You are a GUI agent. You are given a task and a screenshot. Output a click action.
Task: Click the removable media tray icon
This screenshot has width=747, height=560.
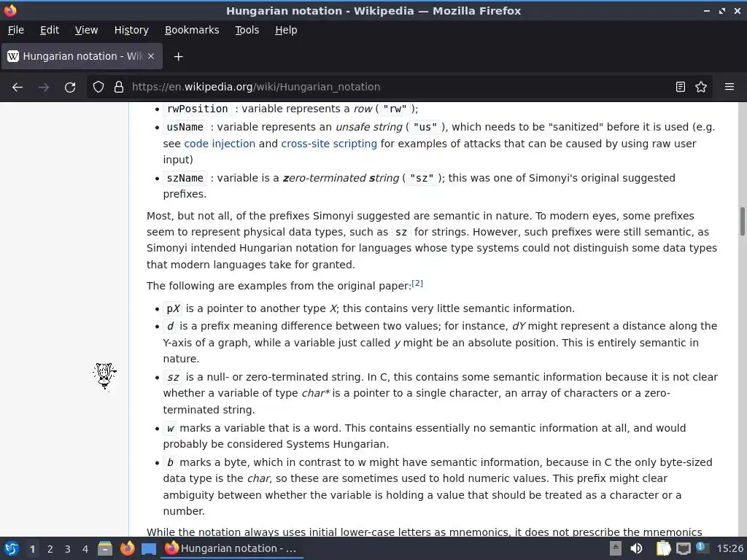(616, 548)
